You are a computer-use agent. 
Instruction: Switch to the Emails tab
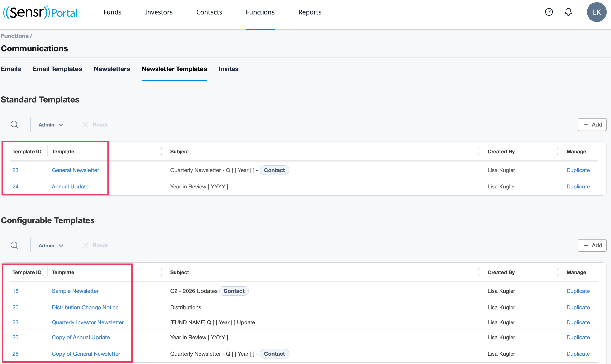(11, 69)
